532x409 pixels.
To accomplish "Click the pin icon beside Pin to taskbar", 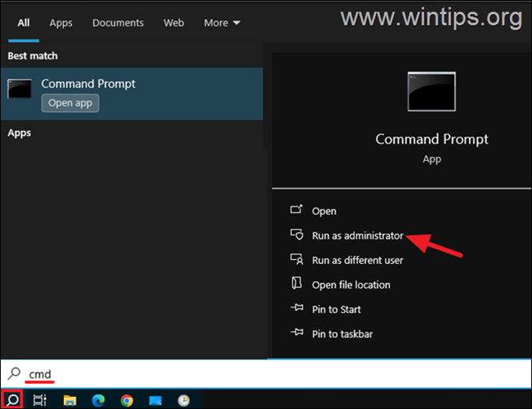I will pyautogui.click(x=297, y=332).
